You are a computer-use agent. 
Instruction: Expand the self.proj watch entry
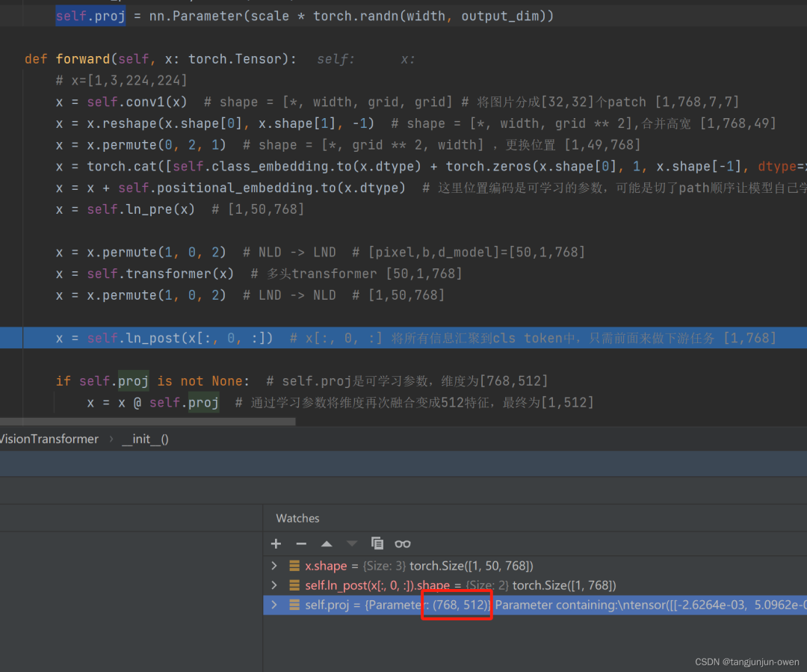pyautogui.click(x=274, y=605)
